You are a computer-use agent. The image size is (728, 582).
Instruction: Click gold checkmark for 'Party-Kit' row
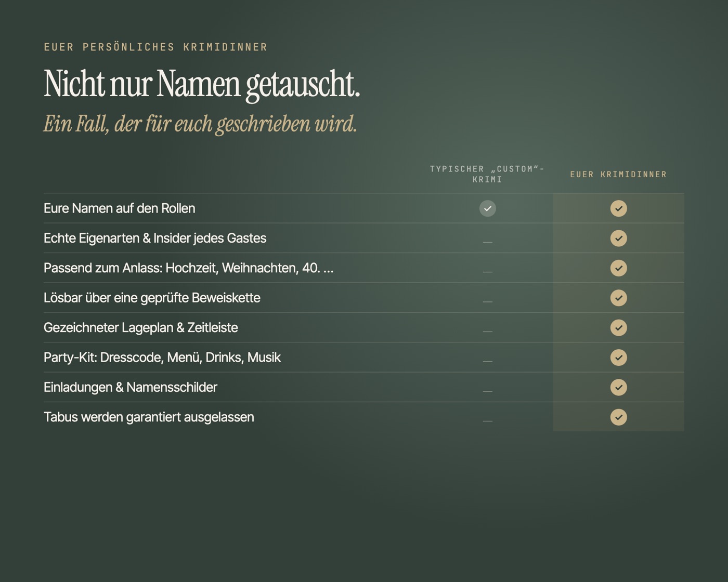(x=618, y=358)
